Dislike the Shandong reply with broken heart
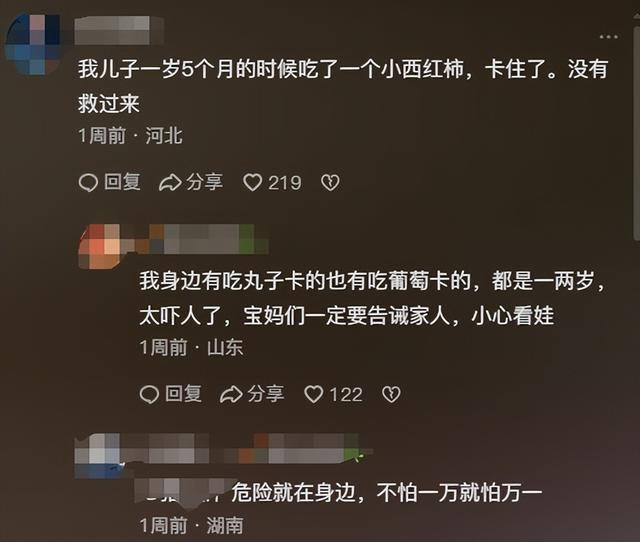This screenshot has width=640, height=542. pyautogui.click(x=391, y=394)
